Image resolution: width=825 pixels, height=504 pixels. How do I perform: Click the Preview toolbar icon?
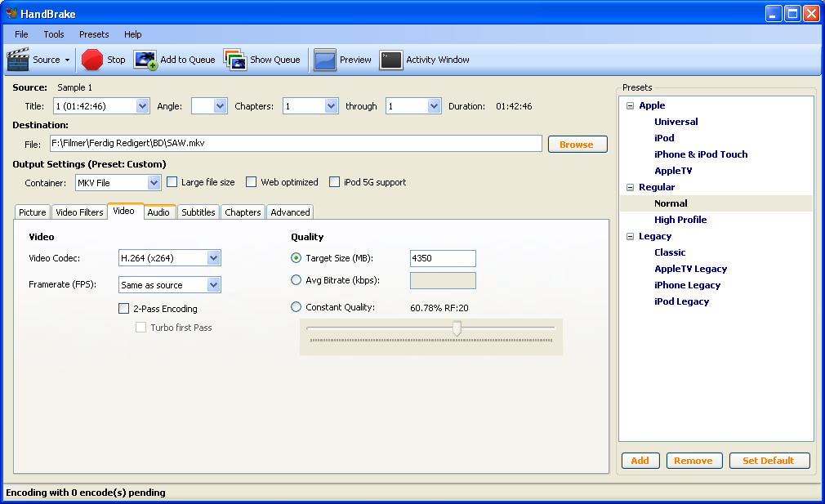coord(325,60)
